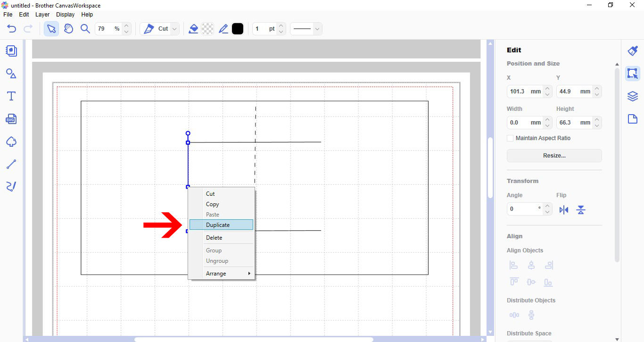Click the black stroke color swatch
Viewport: 644px width, 342px height.
238,28
